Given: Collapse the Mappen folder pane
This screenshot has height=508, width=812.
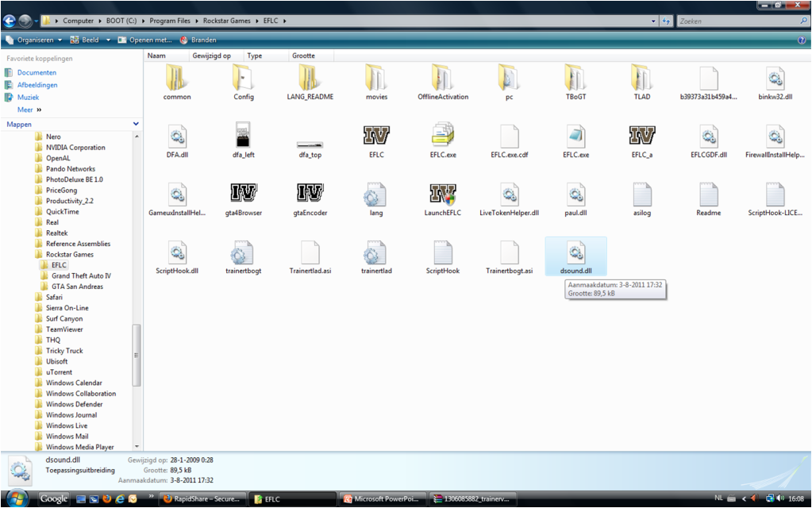Looking at the screenshot, I should (136, 124).
